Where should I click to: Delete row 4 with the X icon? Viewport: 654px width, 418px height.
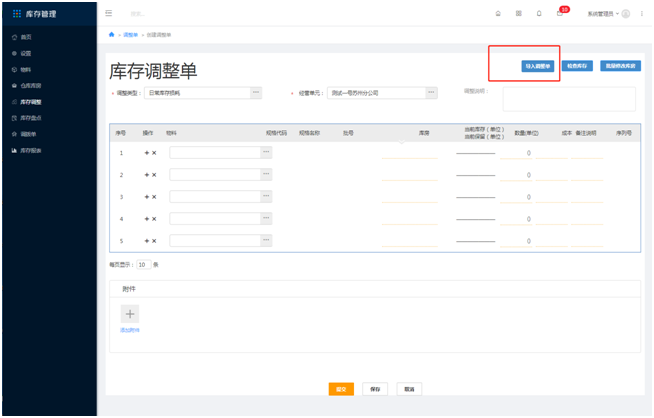[154, 219]
